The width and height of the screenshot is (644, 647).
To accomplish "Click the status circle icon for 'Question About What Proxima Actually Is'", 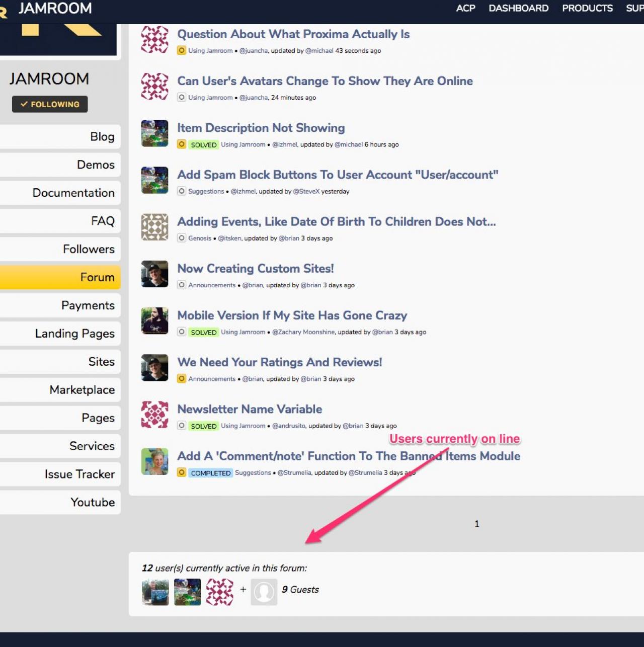I will [x=182, y=50].
